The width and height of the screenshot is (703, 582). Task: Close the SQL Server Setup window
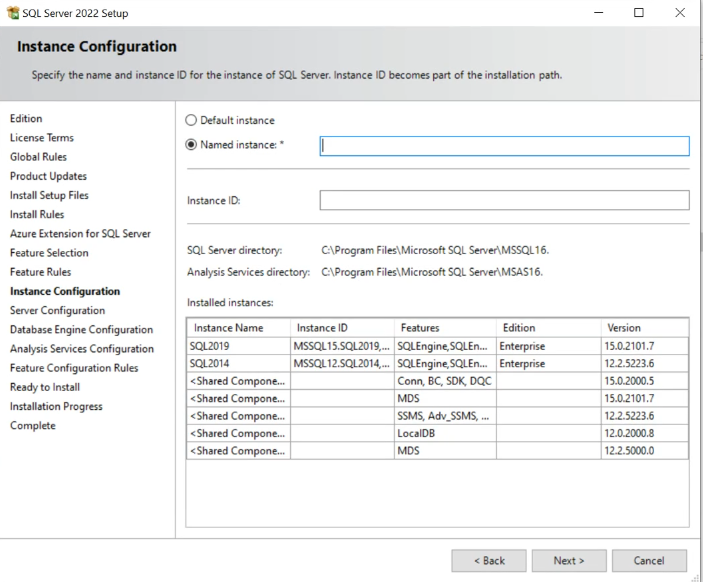680,13
